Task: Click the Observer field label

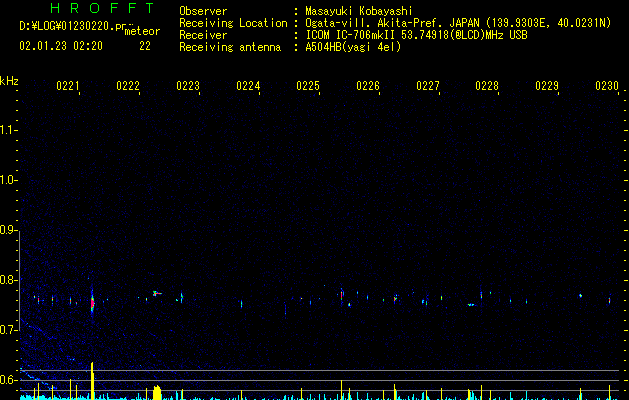Action: click(x=203, y=11)
